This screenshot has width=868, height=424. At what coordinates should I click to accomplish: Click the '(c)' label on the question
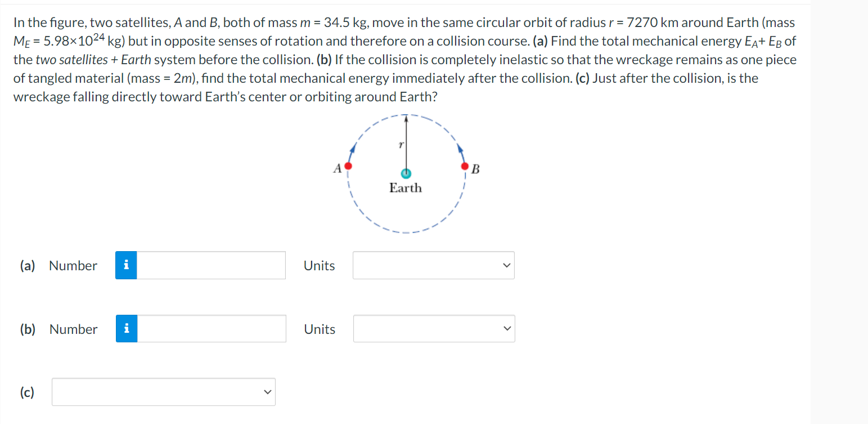click(26, 391)
